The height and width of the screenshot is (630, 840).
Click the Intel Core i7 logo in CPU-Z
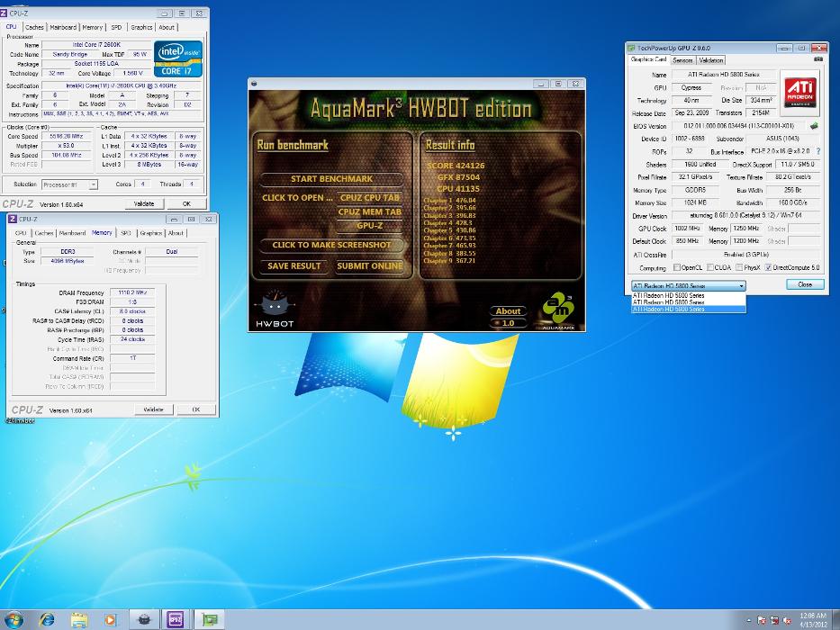(x=178, y=58)
